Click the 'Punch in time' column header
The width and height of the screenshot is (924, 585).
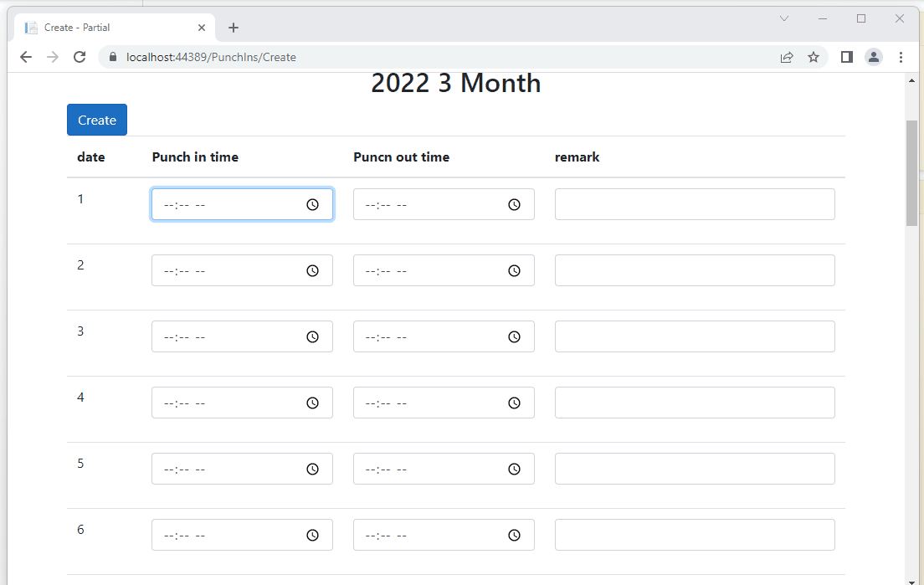click(195, 157)
